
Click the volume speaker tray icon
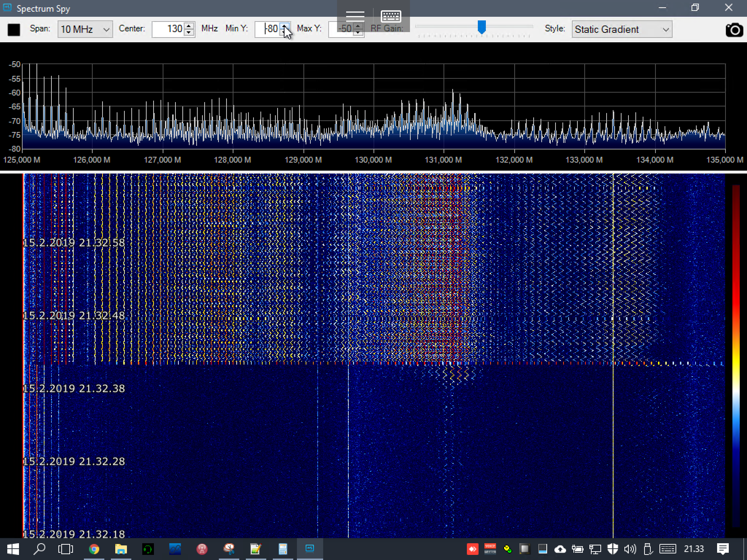[x=630, y=549]
